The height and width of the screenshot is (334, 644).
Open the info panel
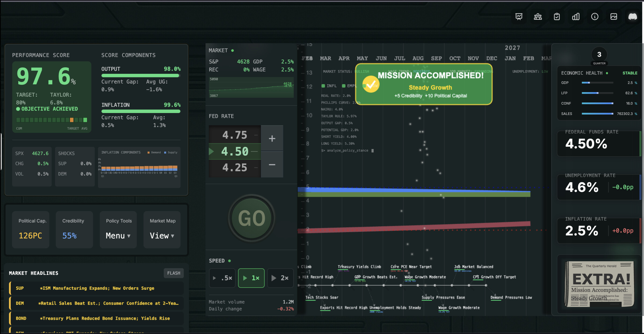[x=595, y=17]
